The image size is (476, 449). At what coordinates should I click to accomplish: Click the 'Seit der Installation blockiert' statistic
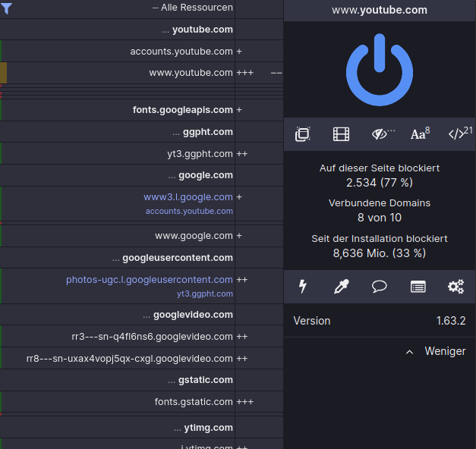[380, 246]
